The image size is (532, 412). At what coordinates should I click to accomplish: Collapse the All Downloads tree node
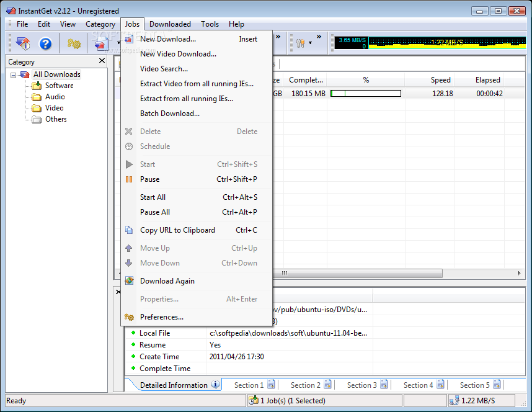click(13, 75)
